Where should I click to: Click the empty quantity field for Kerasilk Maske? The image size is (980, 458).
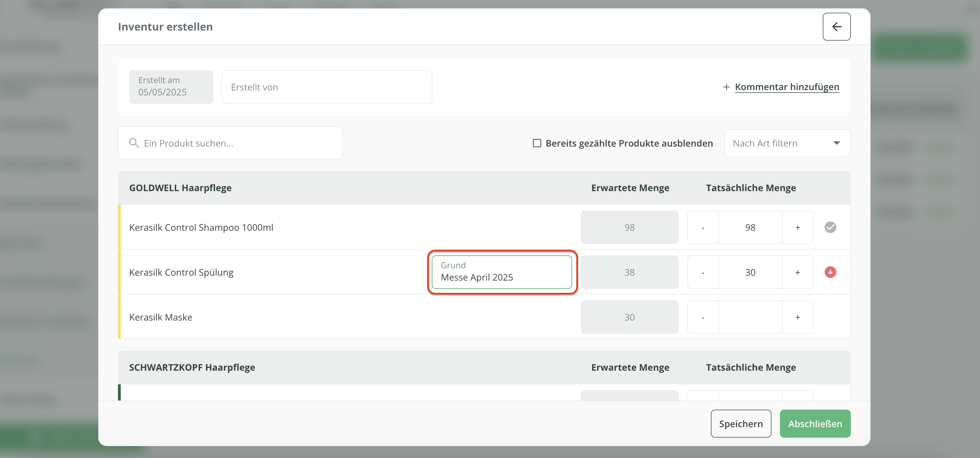(750, 317)
